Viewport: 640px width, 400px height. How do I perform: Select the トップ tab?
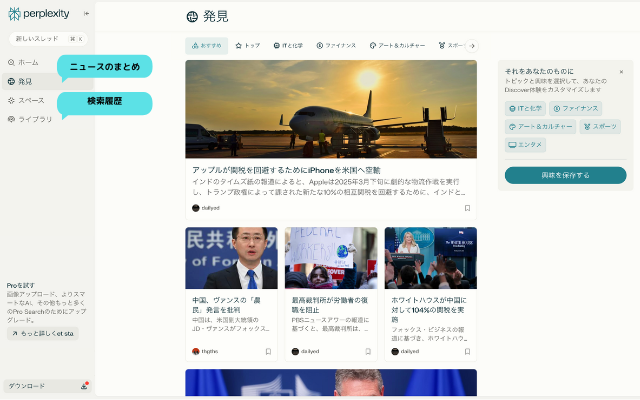click(x=248, y=46)
